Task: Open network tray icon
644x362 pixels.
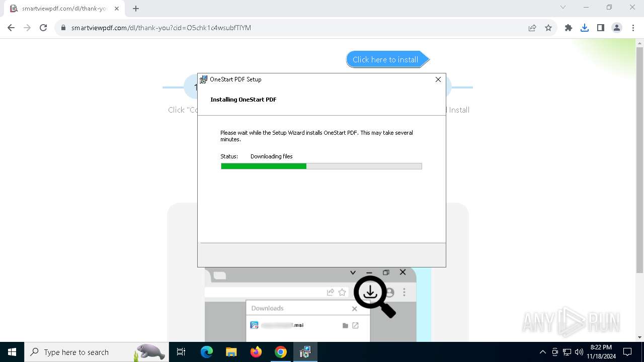Action: [x=567, y=352]
